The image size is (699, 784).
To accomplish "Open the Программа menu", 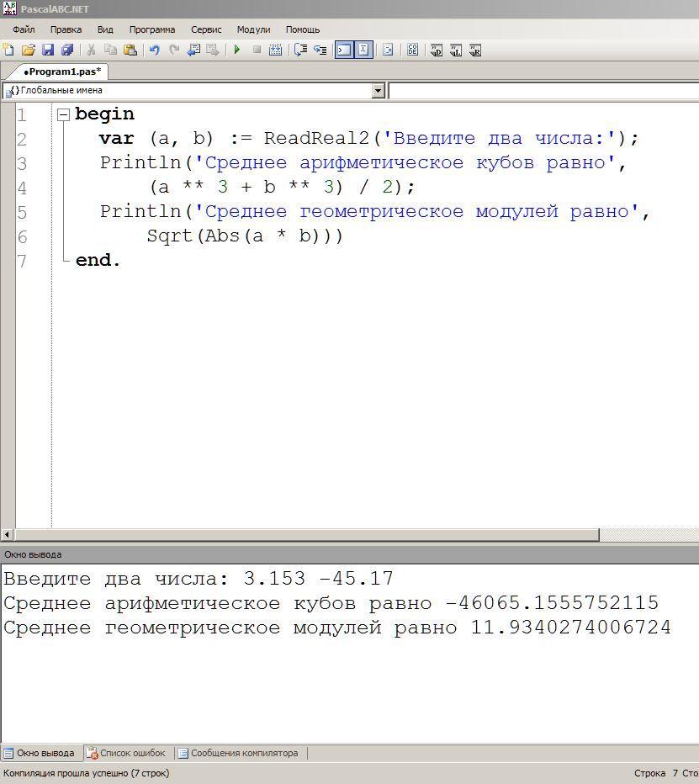I will 152,29.
